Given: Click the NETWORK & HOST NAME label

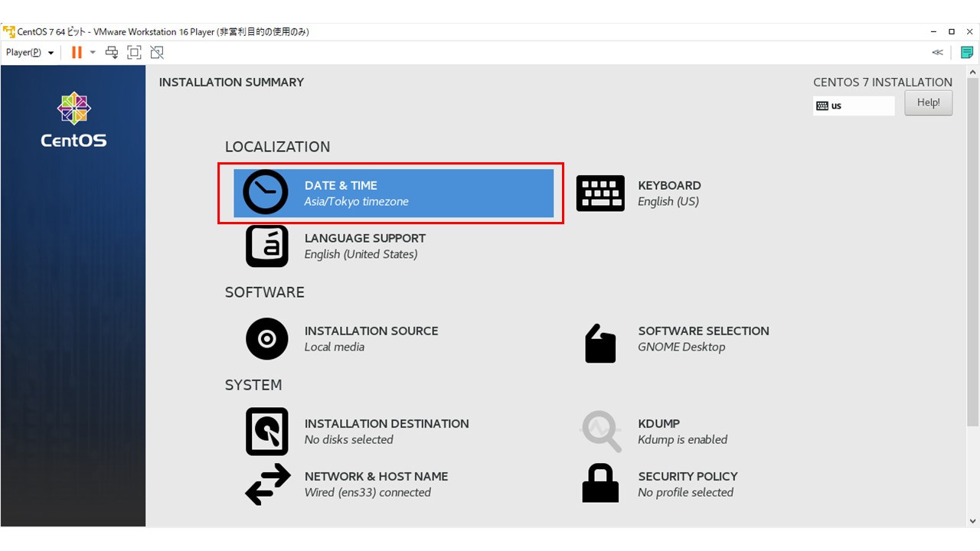Looking at the screenshot, I should [376, 476].
